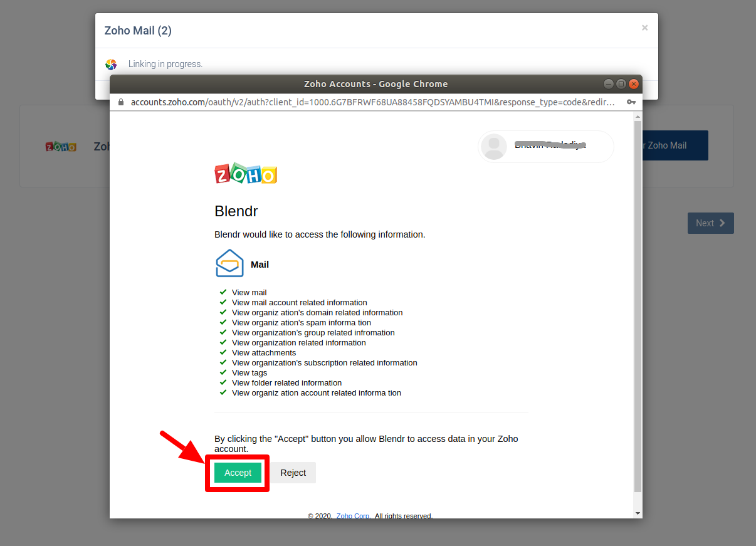Image resolution: width=756 pixels, height=546 pixels.
Task: Close the Zoho Mail (2) dialog
Action: [644, 28]
